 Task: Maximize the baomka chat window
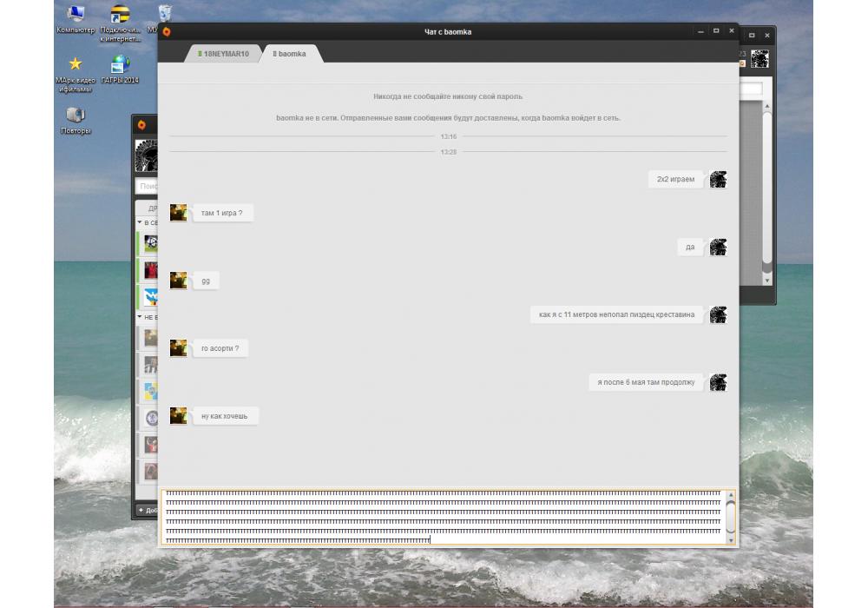point(715,31)
